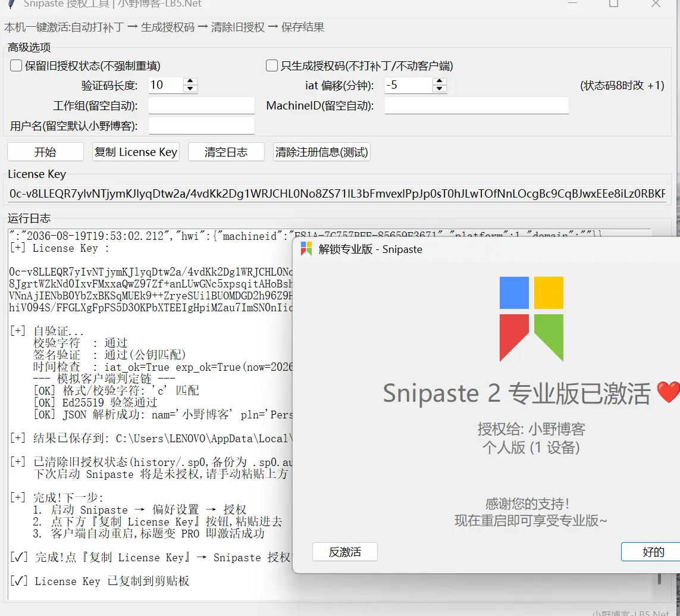This screenshot has height=616, width=680.
Task: Click the License Key text field
Action: pos(337,193)
